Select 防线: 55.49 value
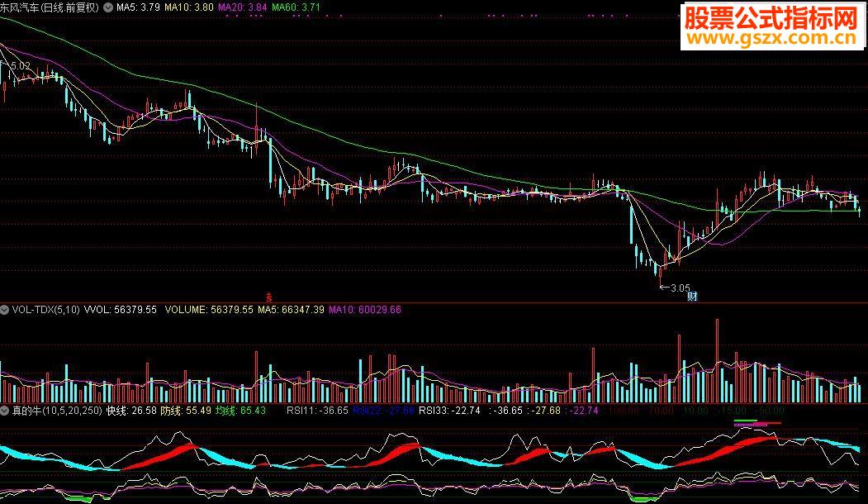The image size is (868, 504). (186, 411)
